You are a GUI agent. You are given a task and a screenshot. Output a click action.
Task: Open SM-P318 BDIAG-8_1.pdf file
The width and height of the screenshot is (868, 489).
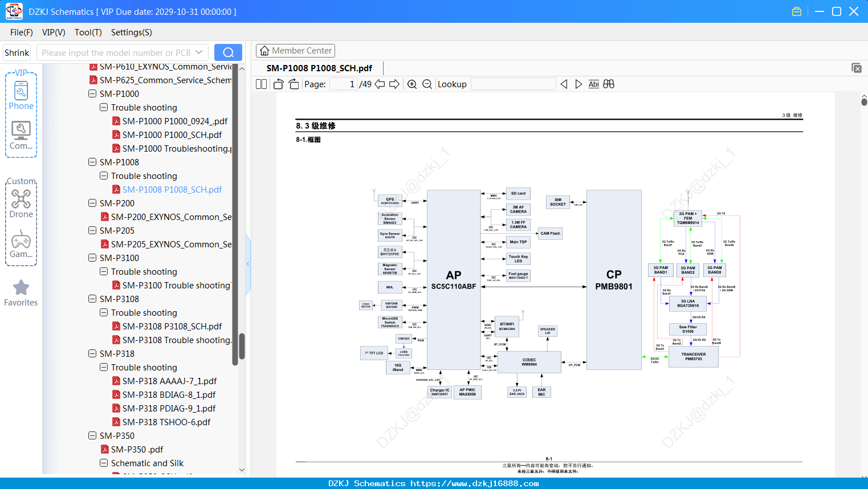[169, 394]
